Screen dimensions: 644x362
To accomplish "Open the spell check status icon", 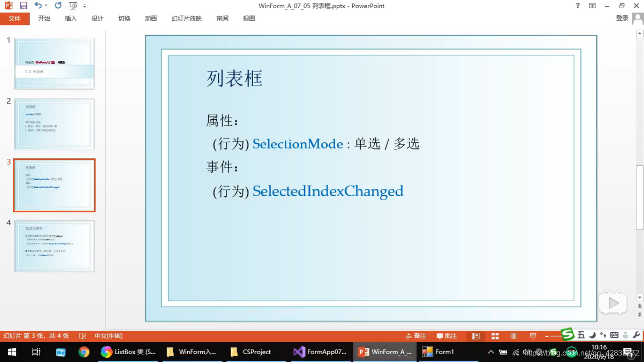I will [x=83, y=336].
